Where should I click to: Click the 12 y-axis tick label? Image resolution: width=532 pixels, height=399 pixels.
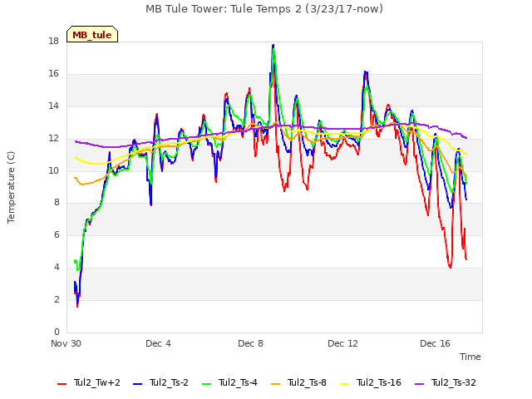(x=53, y=139)
